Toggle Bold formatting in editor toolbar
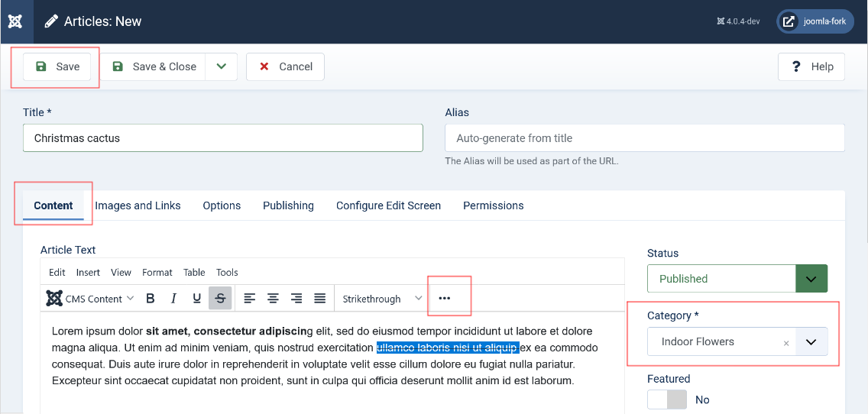This screenshot has height=414, width=868. [x=151, y=299]
